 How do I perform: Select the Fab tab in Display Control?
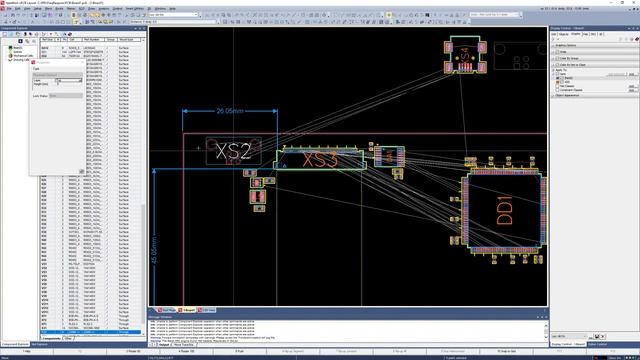tap(585, 34)
